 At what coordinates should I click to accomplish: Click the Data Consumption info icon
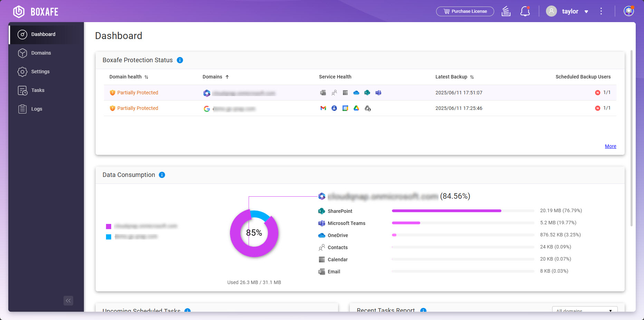162,175
